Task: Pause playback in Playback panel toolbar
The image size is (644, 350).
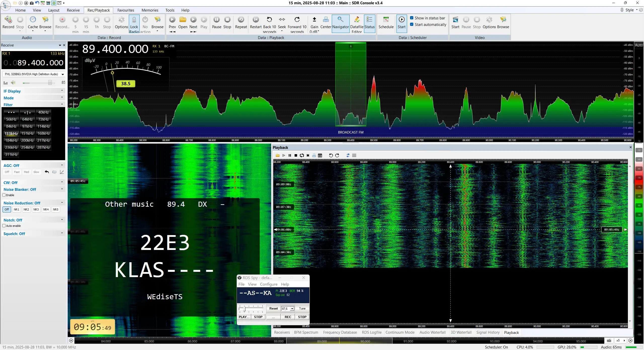Action: pos(290,155)
